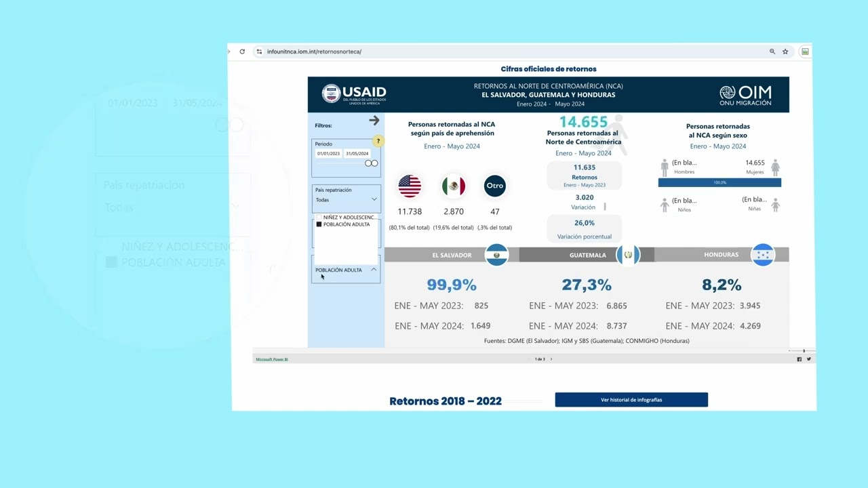The width and height of the screenshot is (868, 488).
Task: Click the USAID logo
Action: (x=354, y=94)
